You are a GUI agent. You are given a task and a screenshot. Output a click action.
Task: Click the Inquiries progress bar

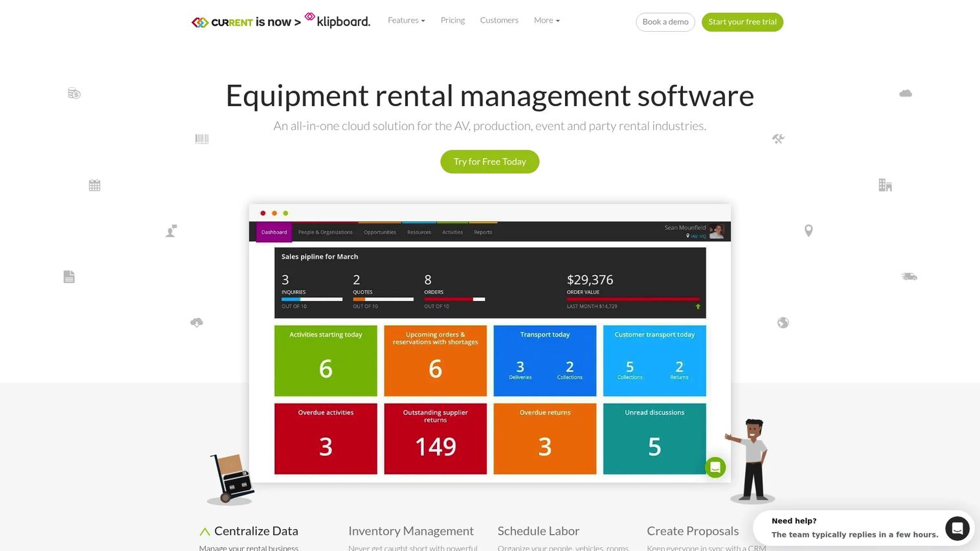point(312,299)
